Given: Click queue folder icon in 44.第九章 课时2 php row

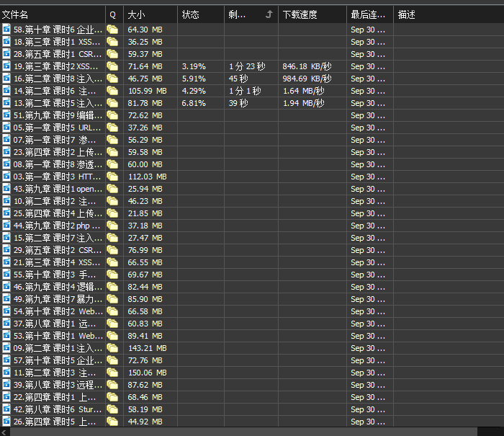Looking at the screenshot, I should [112, 226].
